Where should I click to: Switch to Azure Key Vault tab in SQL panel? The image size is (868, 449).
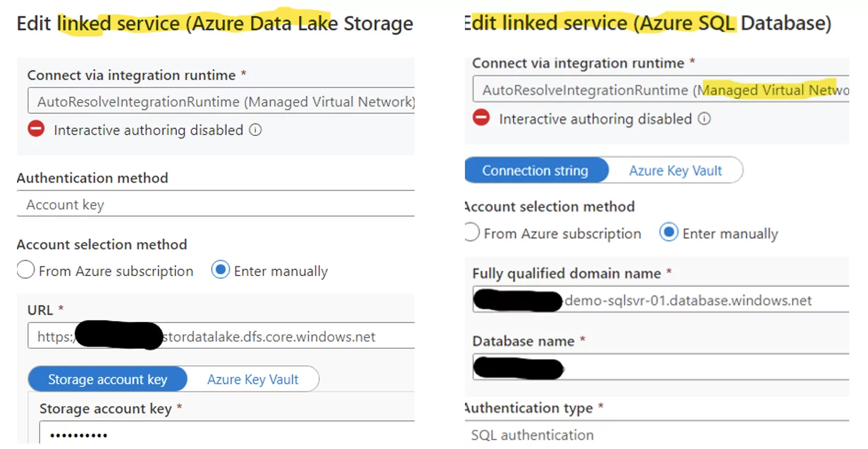pyautogui.click(x=676, y=170)
